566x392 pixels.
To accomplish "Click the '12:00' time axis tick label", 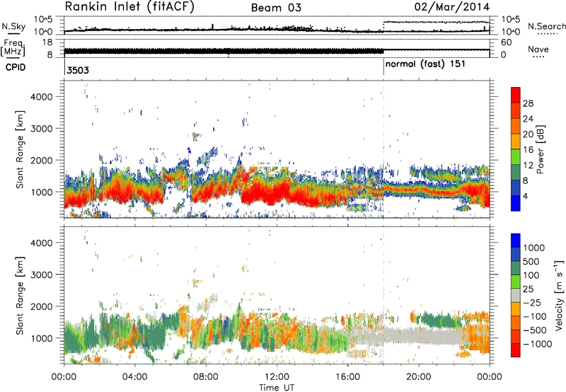I will coord(277,377).
